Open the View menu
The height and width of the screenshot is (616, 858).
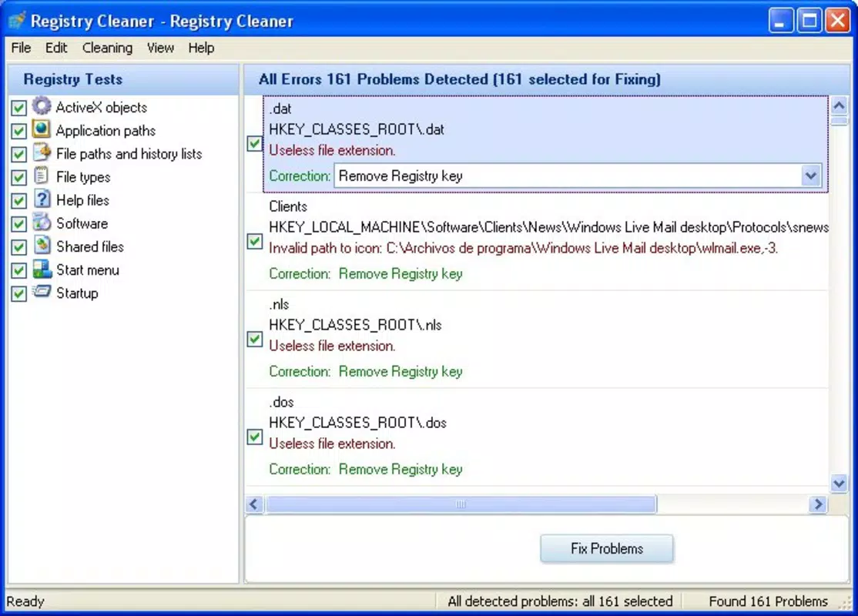[160, 49]
